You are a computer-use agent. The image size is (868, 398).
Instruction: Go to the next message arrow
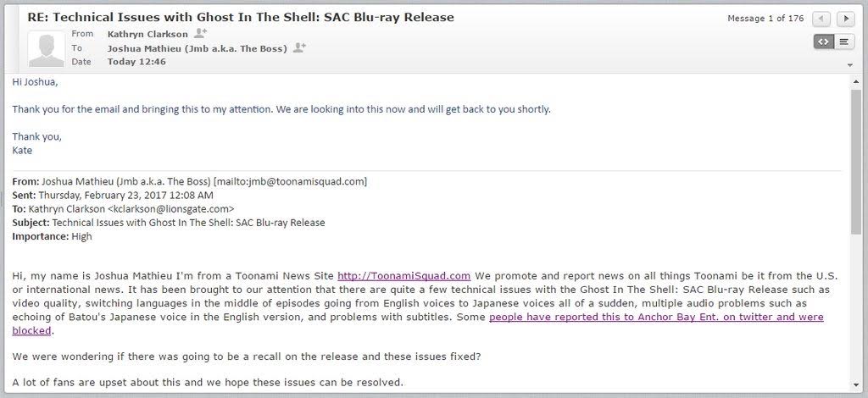(845, 19)
